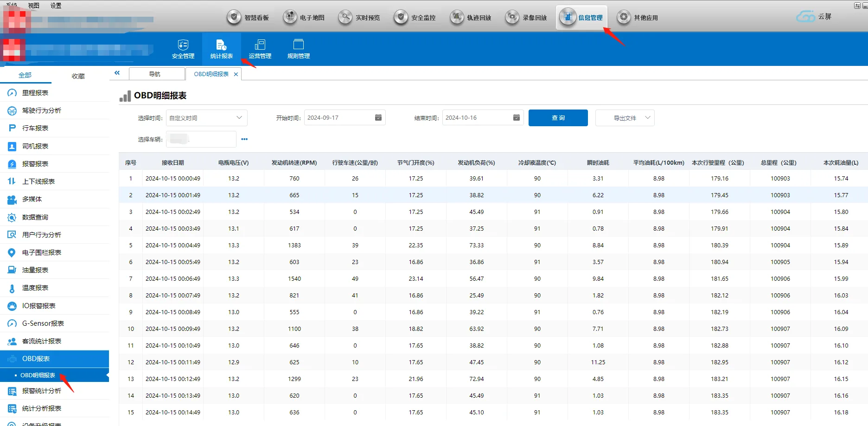Select row with 2024-10-15 00:11:49
Screen dimensions: 868x426
coord(493,362)
